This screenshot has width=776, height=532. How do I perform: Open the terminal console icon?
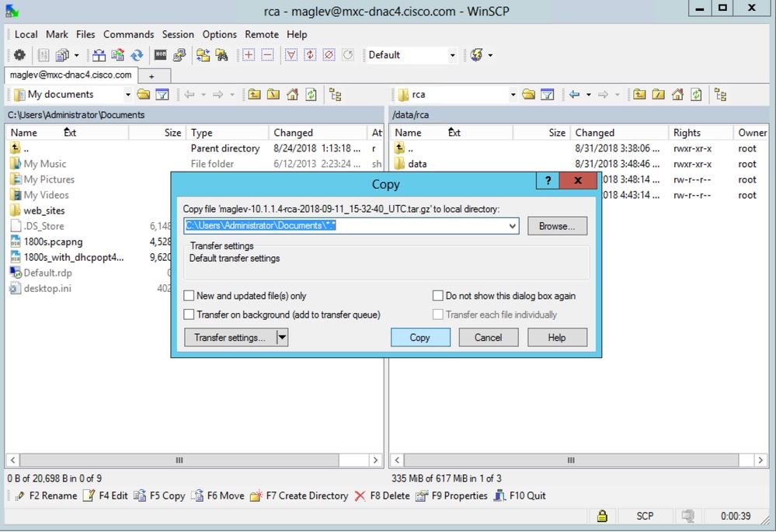[160, 55]
